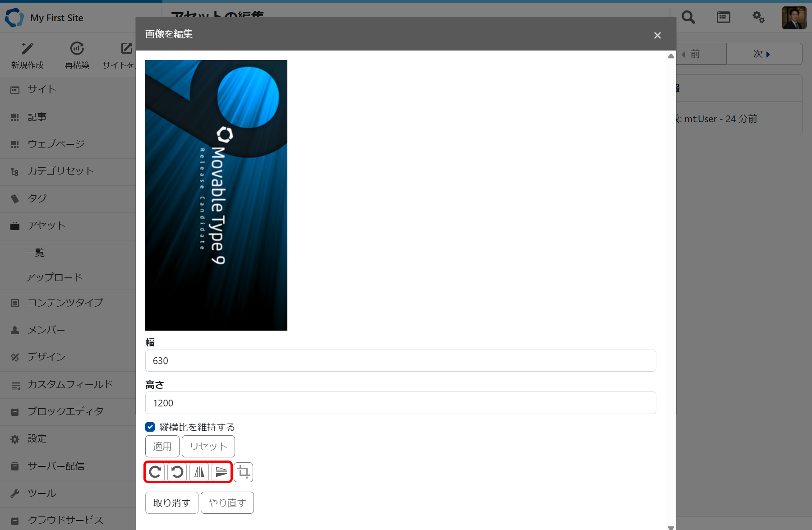Rotate the image counterclockwise
The image size is (812, 530).
coord(177,472)
